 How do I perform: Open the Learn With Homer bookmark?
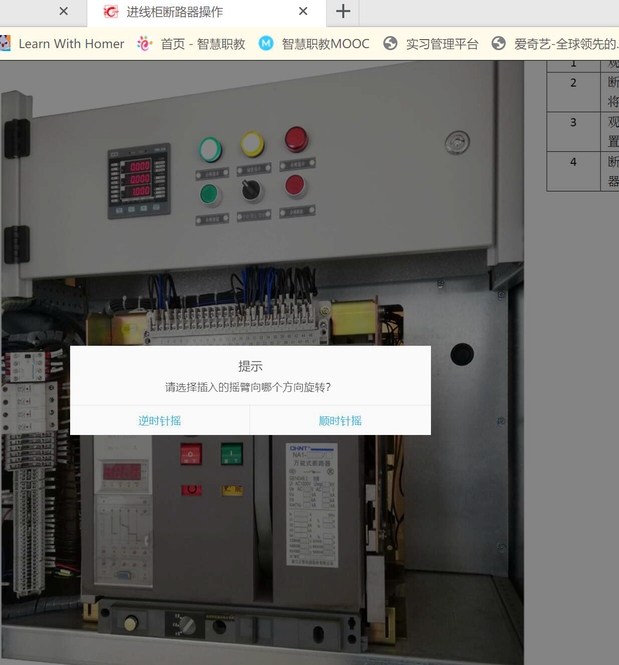click(62, 44)
